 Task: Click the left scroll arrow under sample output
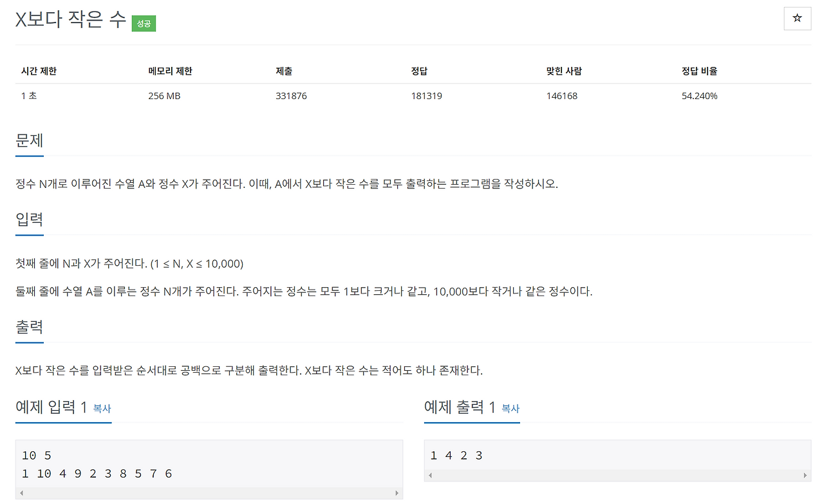[x=429, y=474]
